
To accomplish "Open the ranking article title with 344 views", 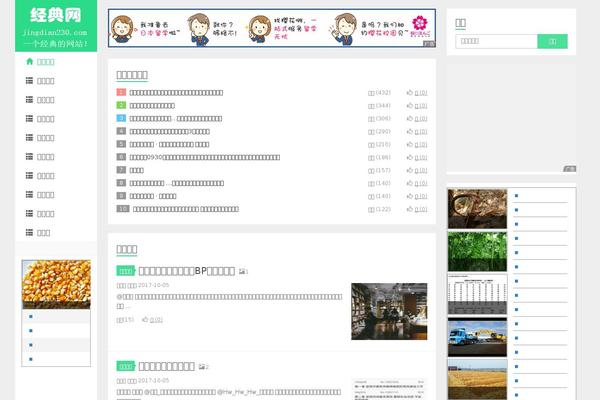I will (152, 106).
